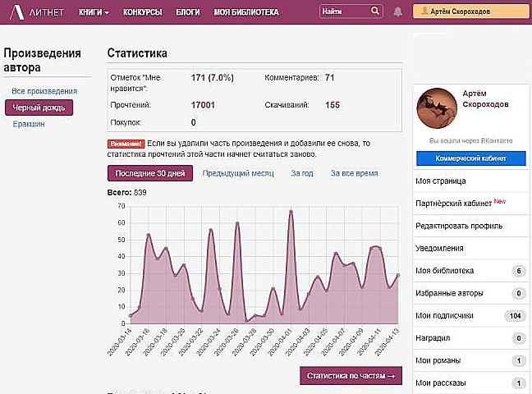This screenshot has width=532, height=394.
Task: Click author avatar picture
Action: point(437,109)
